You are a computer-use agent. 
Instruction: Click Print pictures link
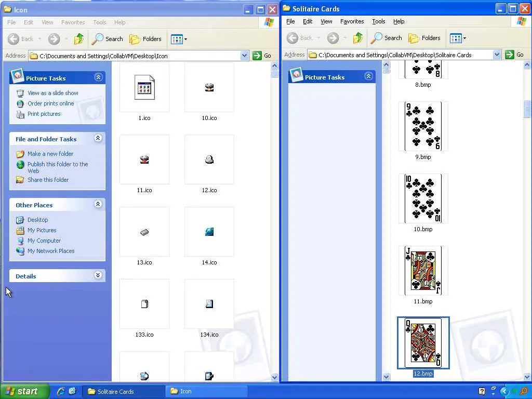tap(44, 114)
